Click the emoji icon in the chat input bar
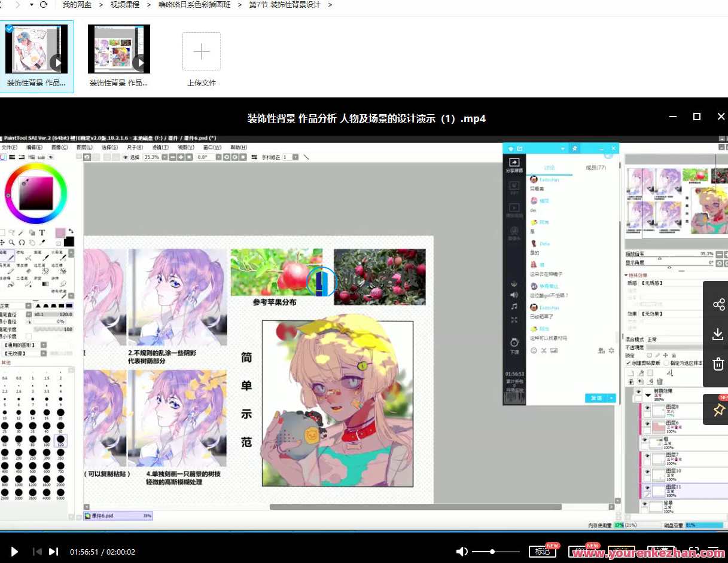The image size is (728, 563). click(x=534, y=351)
